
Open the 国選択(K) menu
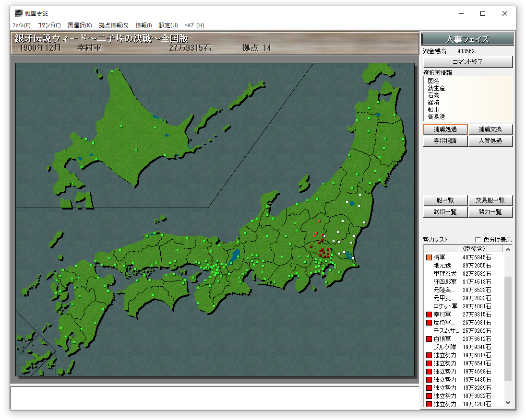(80, 25)
